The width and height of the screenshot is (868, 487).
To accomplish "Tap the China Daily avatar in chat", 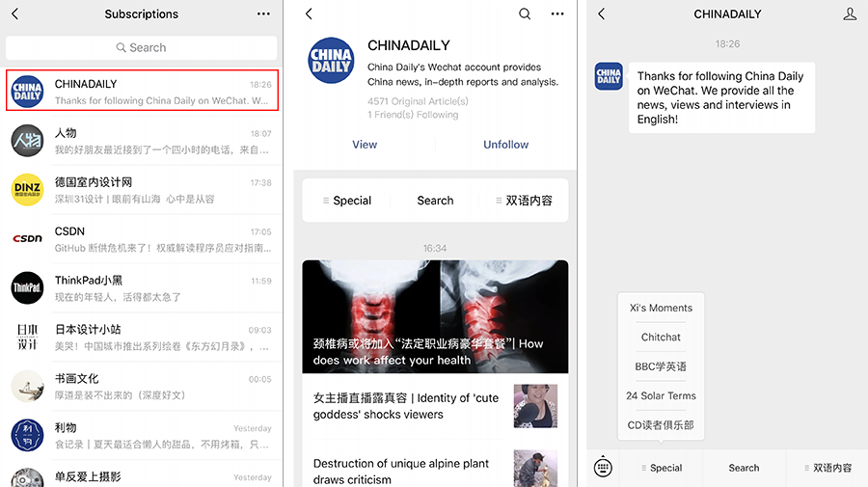I will tap(609, 76).
